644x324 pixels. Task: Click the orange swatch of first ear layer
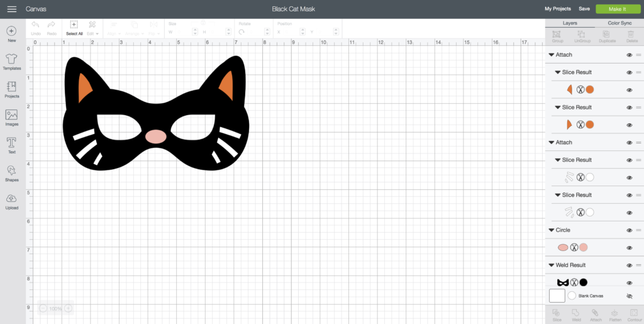pos(590,89)
